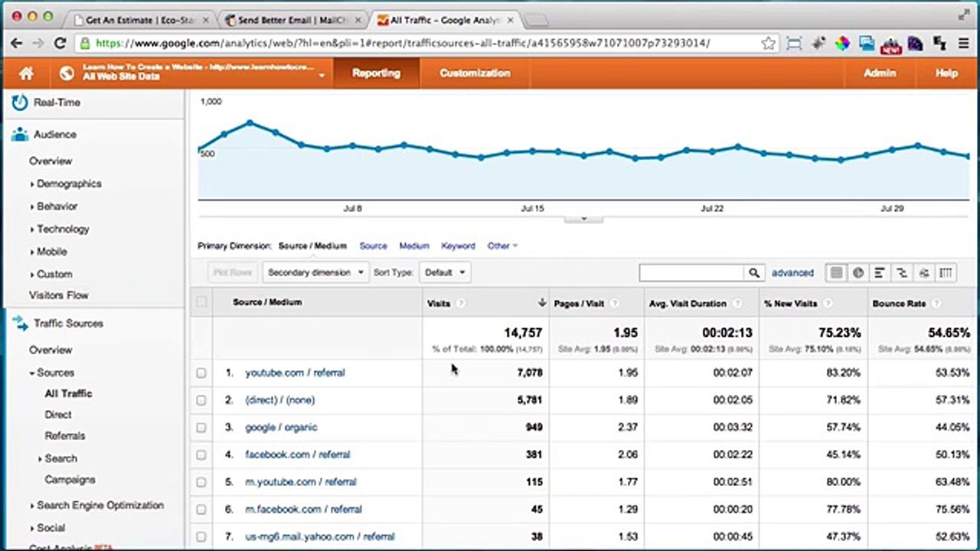
Task: Go back with the browser arrow
Action: (x=16, y=44)
